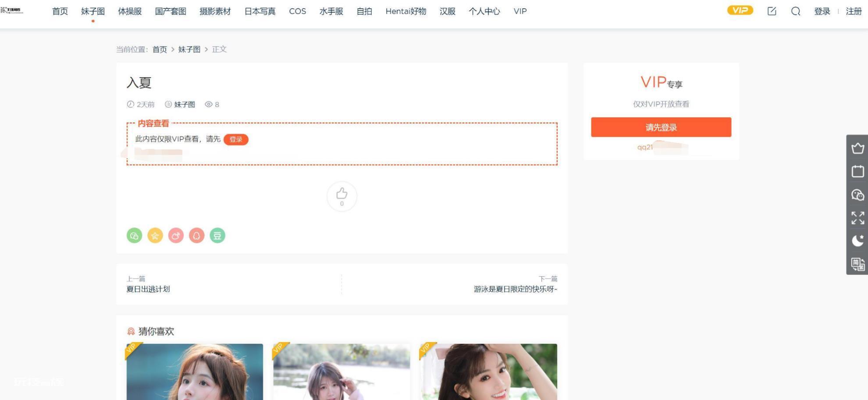Click 妹子图 category tag under title
This screenshot has width=868, height=400.
(185, 104)
